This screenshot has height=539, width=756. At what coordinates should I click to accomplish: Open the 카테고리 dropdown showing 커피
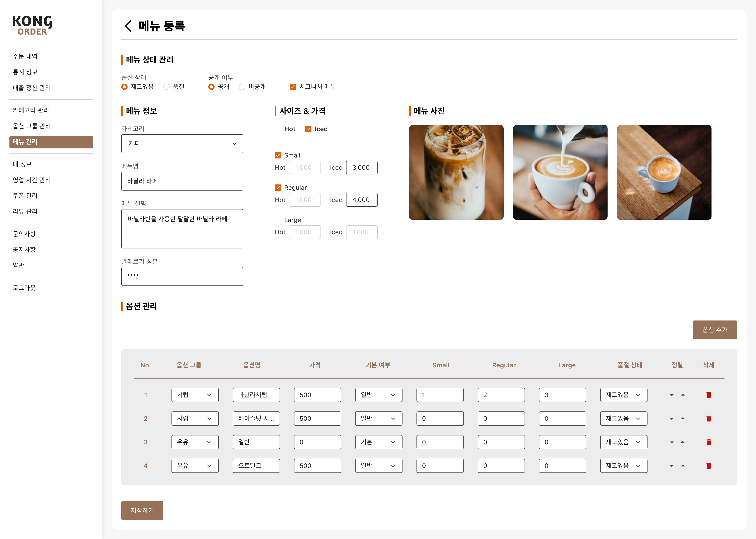[182, 144]
